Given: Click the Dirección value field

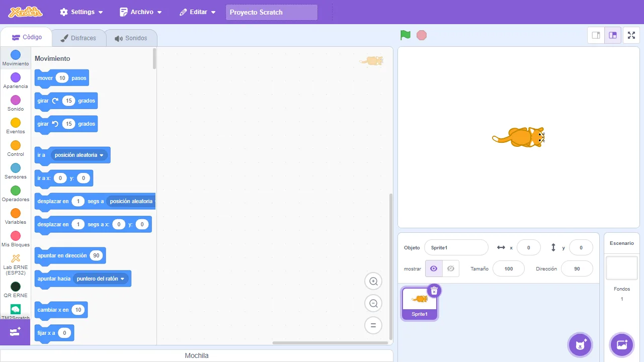Looking at the screenshot, I should [x=577, y=268].
